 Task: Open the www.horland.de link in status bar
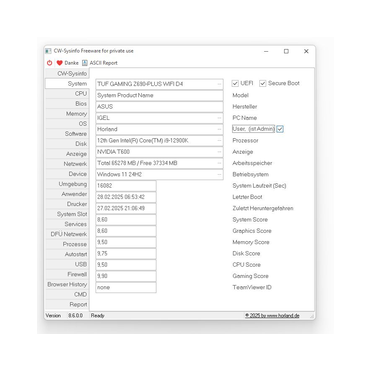click(x=272, y=315)
